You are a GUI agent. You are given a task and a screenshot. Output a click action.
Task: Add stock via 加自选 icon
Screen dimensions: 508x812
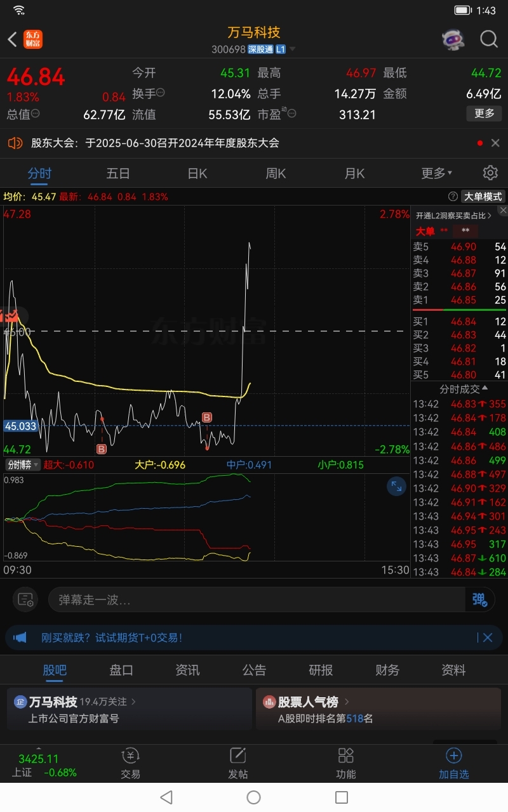pyautogui.click(x=453, y=763)
